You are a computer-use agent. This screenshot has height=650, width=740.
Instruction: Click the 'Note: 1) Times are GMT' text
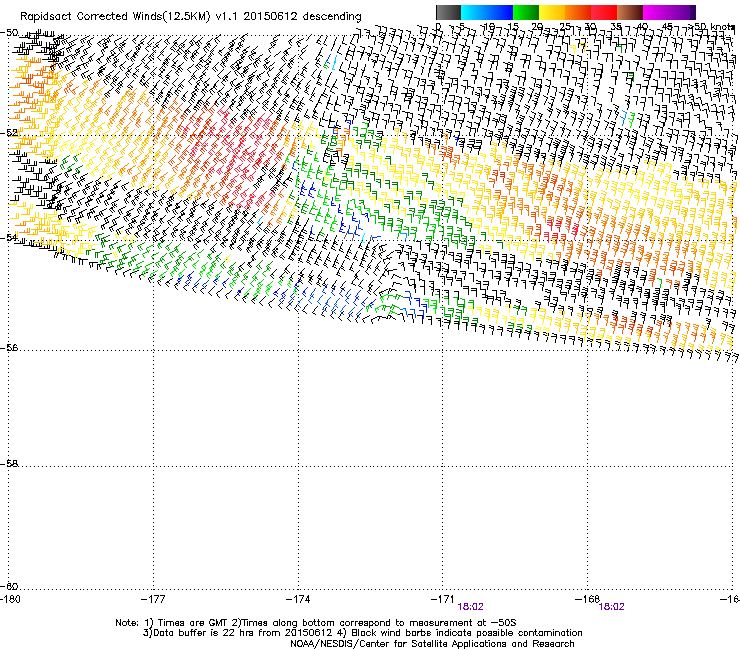(172, 623)
